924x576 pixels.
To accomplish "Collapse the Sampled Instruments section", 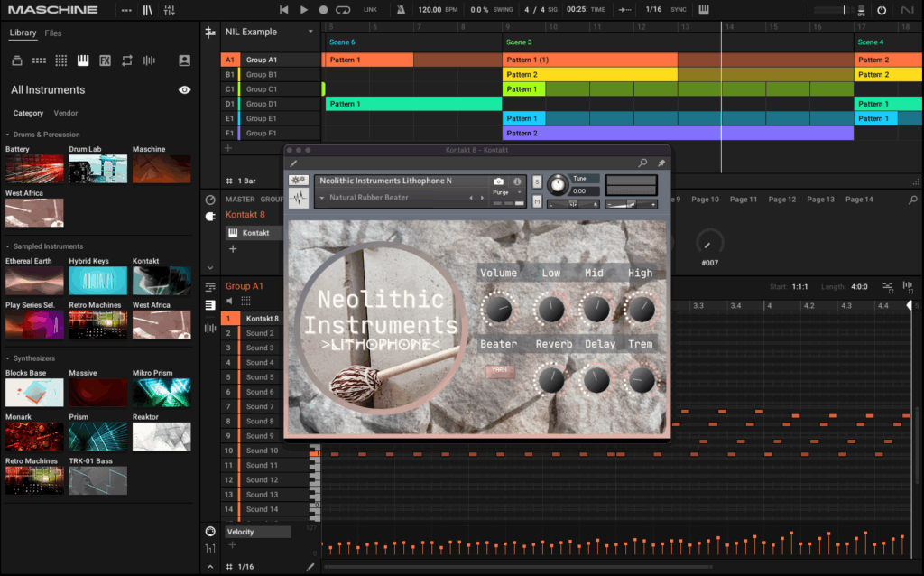I will pyautogui.click(x=7, y=246).
